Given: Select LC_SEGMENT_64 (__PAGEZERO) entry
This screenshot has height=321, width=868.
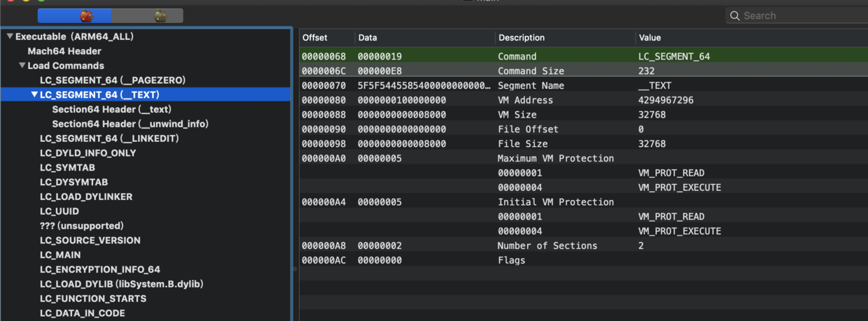Looking at the screenshot, I should coord(113,80).
